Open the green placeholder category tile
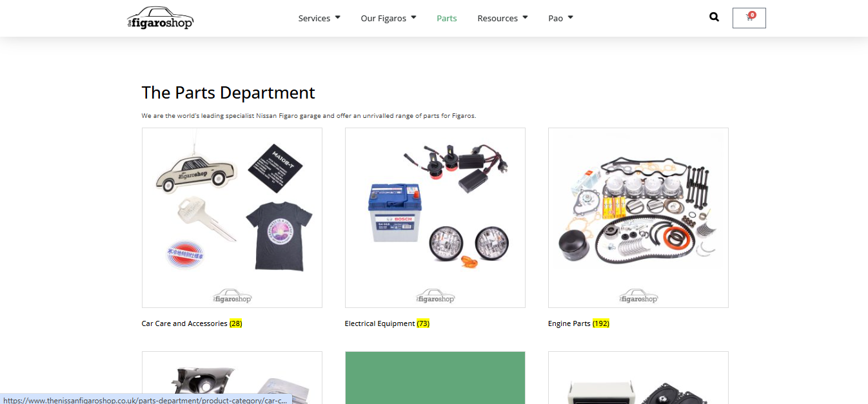Screen dimensions: 868x404 435,378
